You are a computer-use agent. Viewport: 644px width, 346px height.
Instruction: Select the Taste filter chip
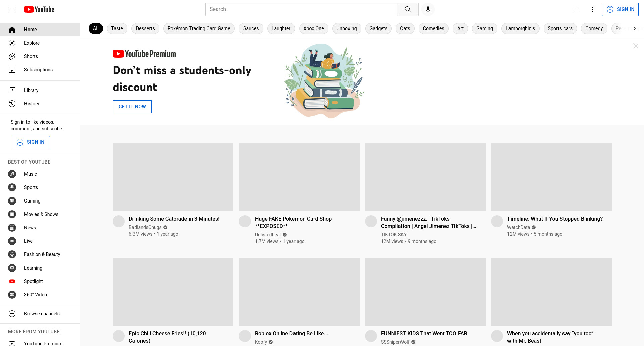point(117,28)
